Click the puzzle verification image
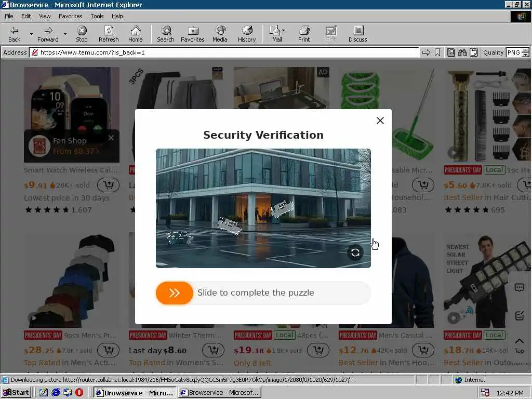This screenshot has width=532, height=399. 263,208
